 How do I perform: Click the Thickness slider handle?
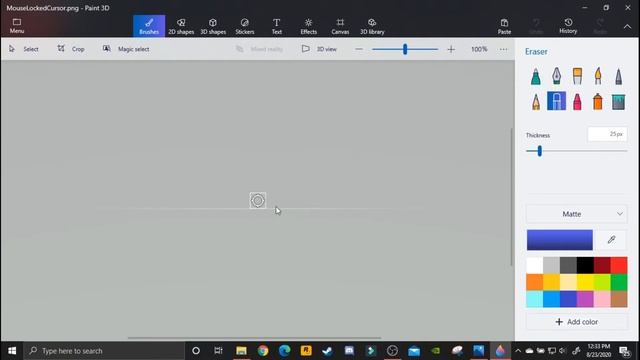point(540,151)
